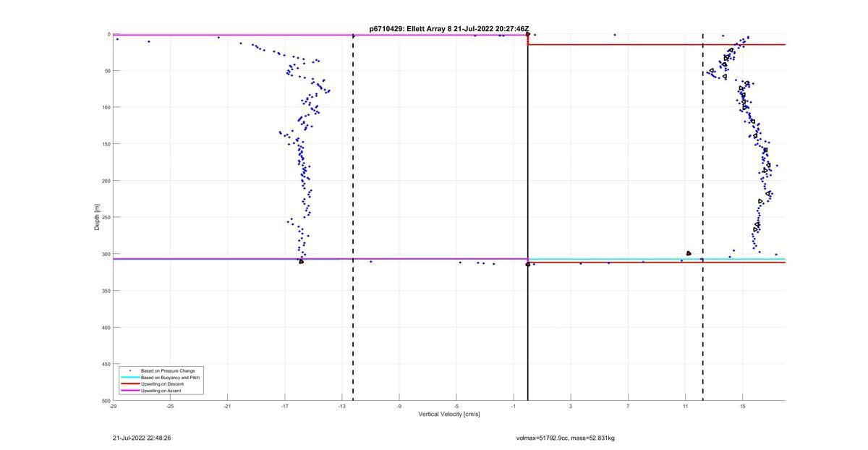Viewport: 868px width, 450px height.
Task: Click the 'Vertical Velocity [cm/s]' x-axis label
Action: 449,415
